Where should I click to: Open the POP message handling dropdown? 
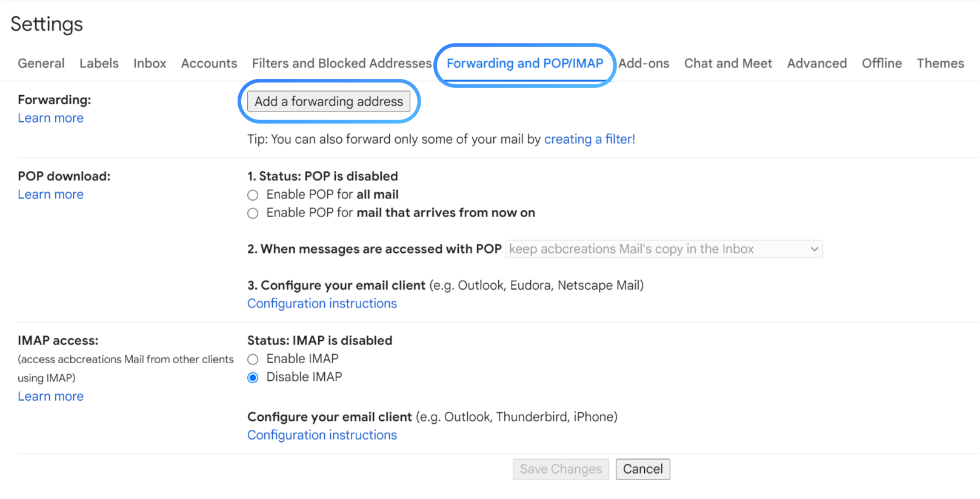click(664, 249)
